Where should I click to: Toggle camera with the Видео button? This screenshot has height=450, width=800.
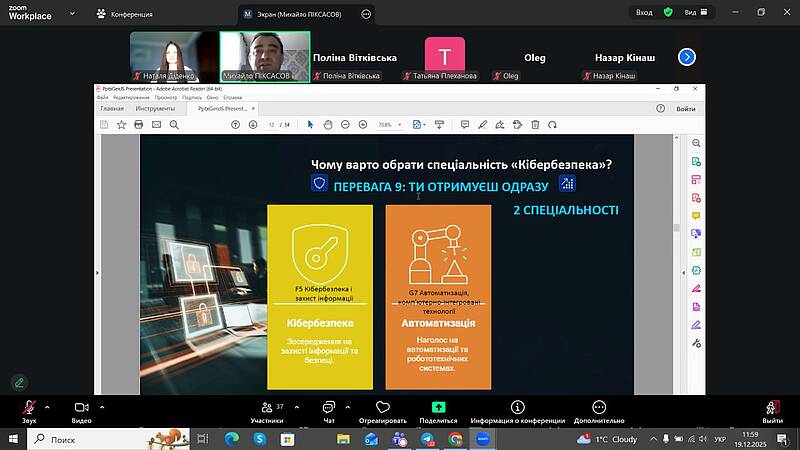81,410
